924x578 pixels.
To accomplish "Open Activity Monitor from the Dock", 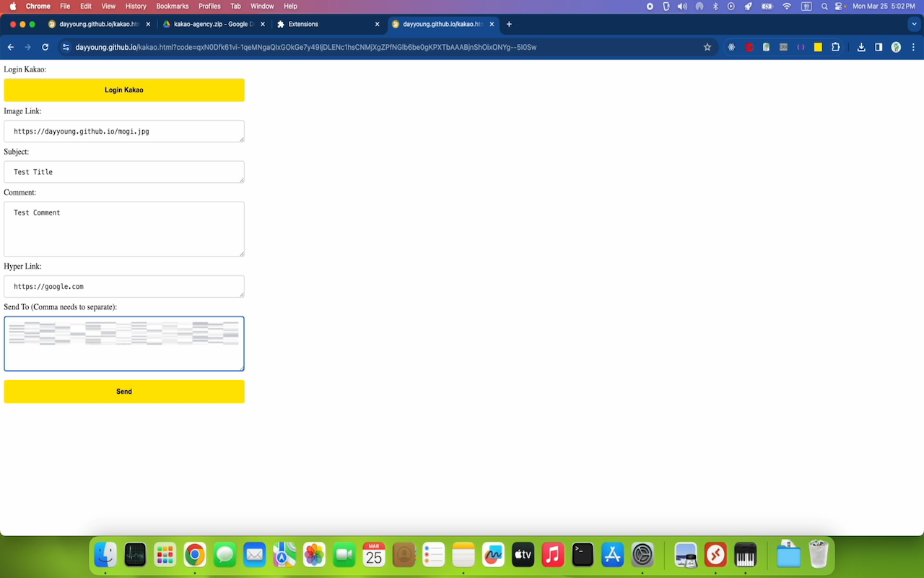I will [135, 555].
